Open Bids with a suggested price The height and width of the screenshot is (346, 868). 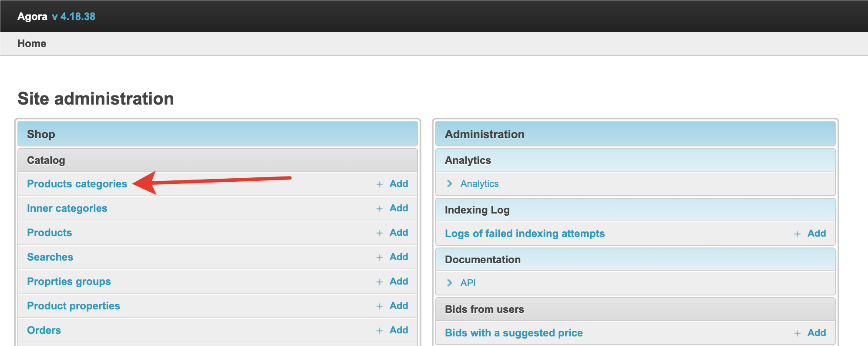pos(514,333)
